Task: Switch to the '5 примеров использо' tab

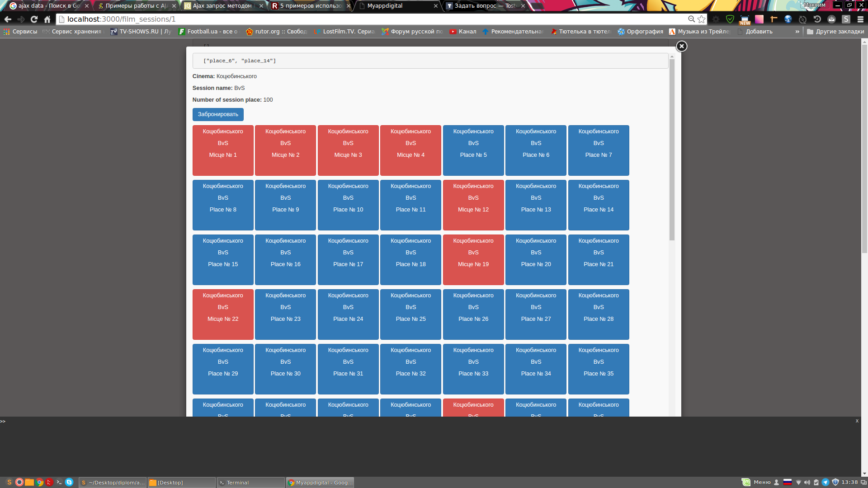Action: [311, 6]
